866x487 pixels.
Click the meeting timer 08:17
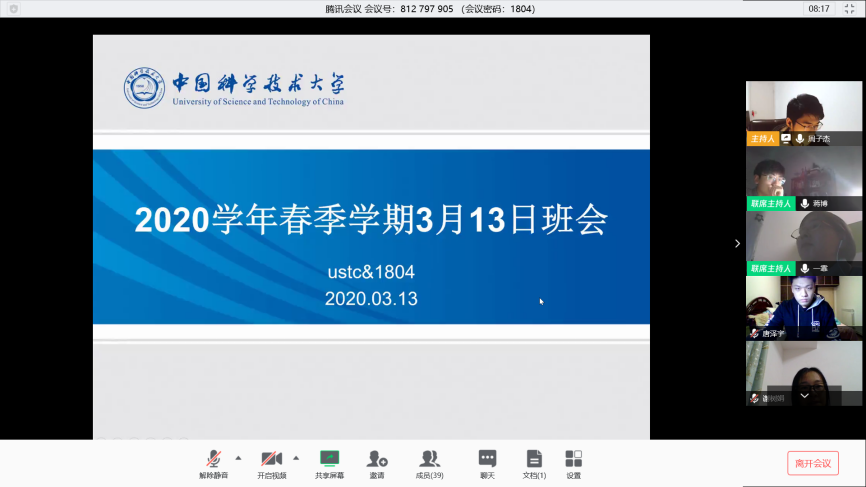point(819,9)
